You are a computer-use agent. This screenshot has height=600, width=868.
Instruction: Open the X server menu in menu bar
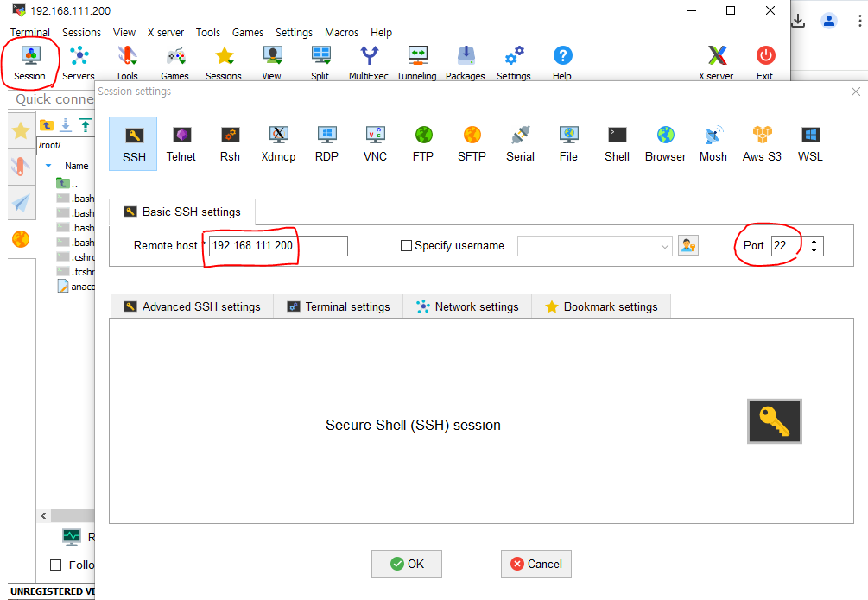[166, 32]
